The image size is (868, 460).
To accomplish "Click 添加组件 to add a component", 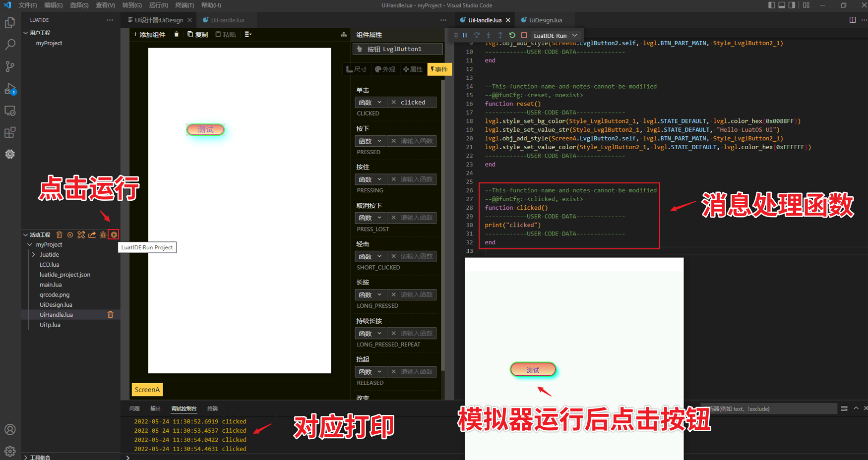I will [149, 34].
